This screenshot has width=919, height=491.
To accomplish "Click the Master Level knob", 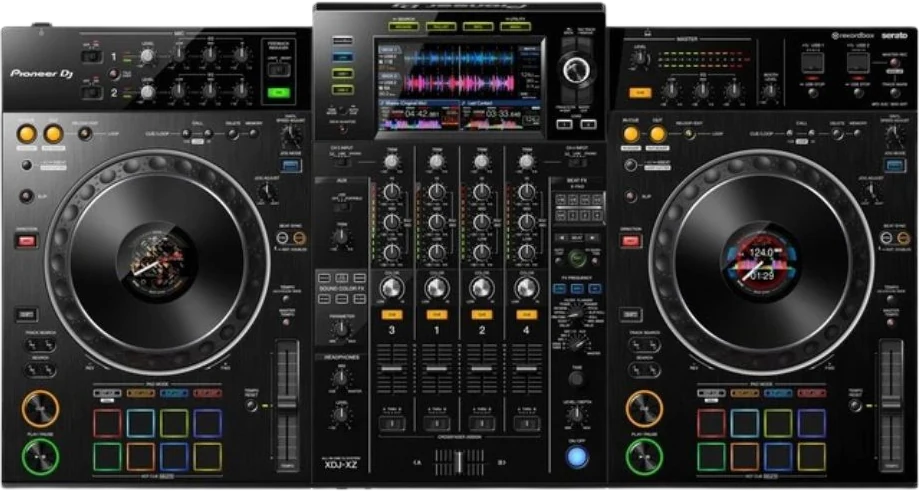I will [641, 57].
